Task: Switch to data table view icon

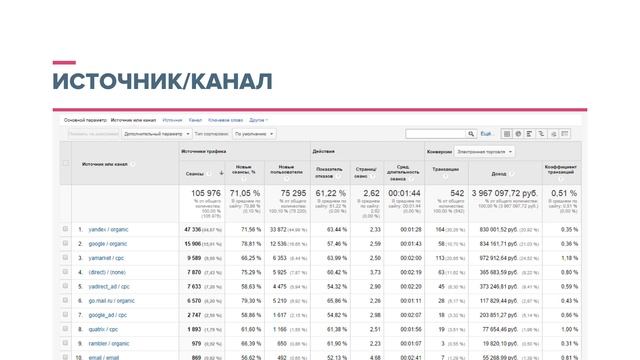Action: (x=507, y=134)
